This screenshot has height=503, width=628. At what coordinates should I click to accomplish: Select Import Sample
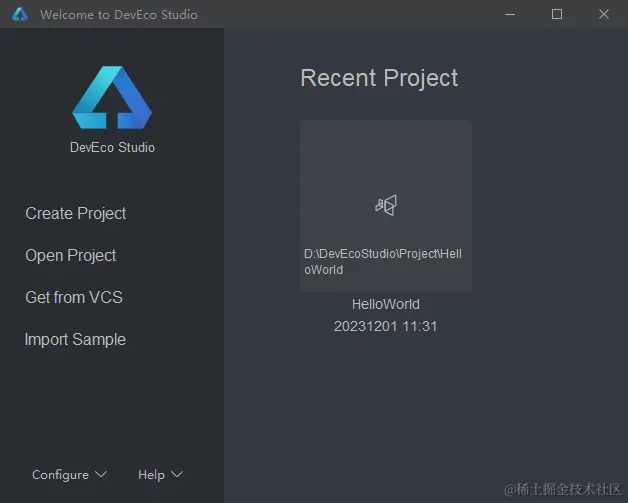tap(75, 340)
